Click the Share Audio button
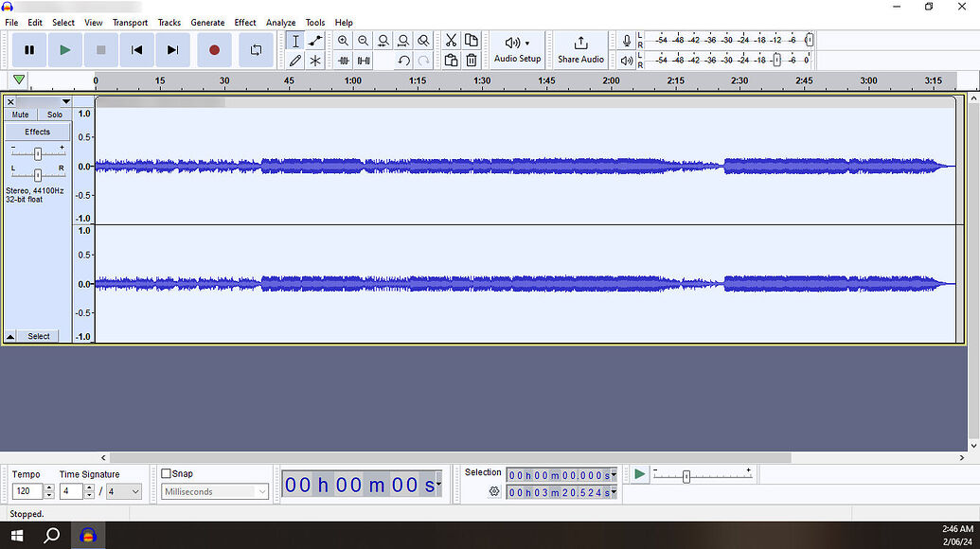Viewport: 980px width, 549px height. pyautogui.click(x=579, y=49)
